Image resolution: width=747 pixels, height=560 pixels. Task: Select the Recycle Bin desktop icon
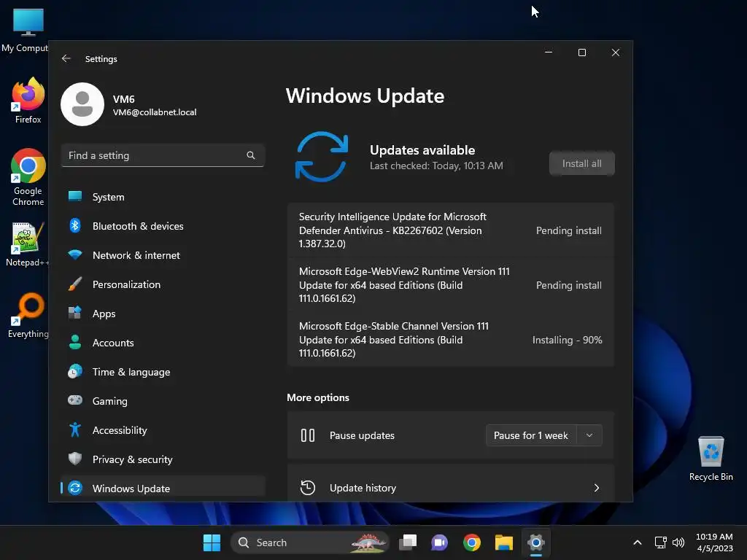click(711, 459)
